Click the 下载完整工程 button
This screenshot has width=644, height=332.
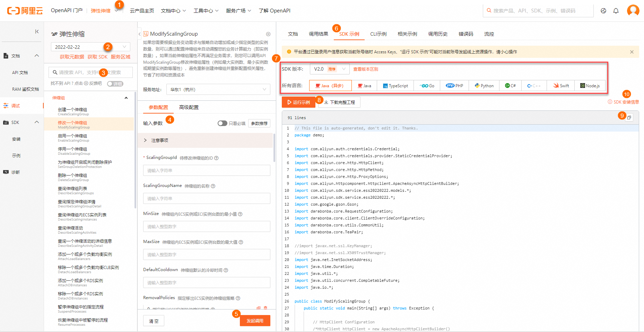pyautogui.click(x=339, y=102)
